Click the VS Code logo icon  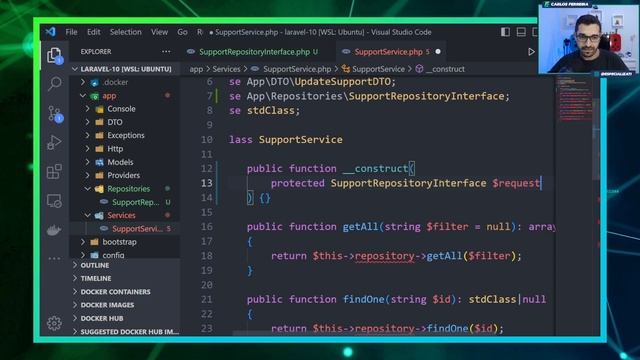(x=51, y=32)
